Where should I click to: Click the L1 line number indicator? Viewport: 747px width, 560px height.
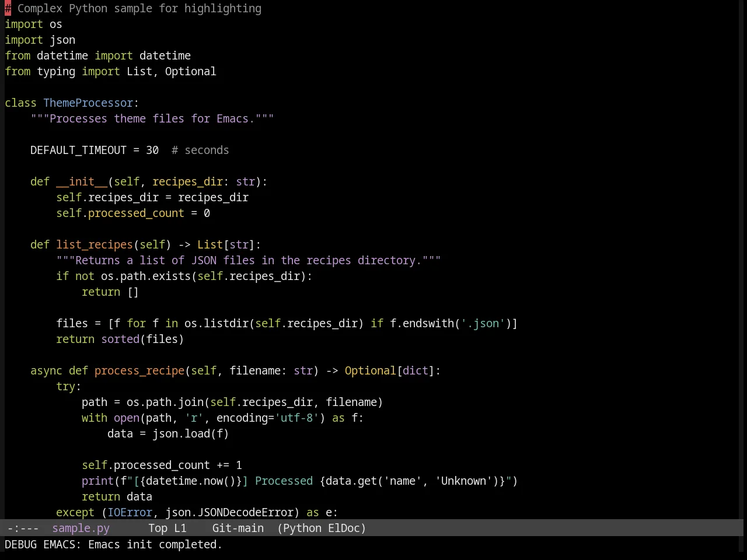pos(180,528)
